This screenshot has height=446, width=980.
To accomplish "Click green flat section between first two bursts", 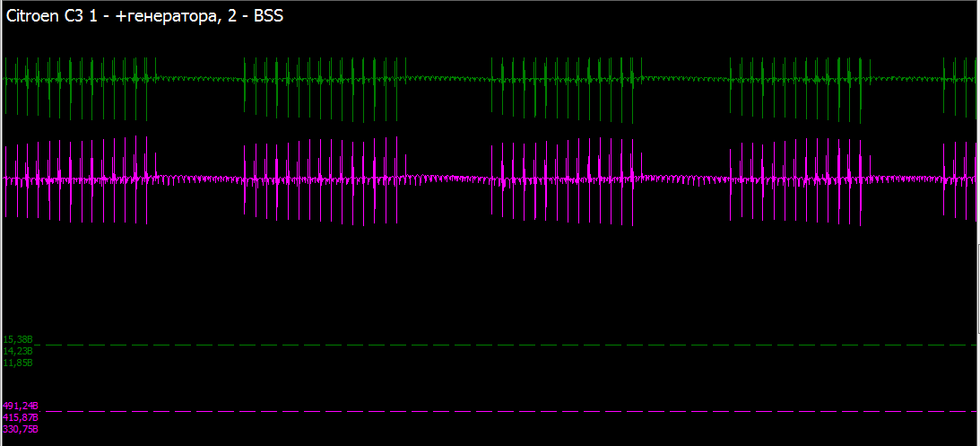I will [x=200, y=79].
